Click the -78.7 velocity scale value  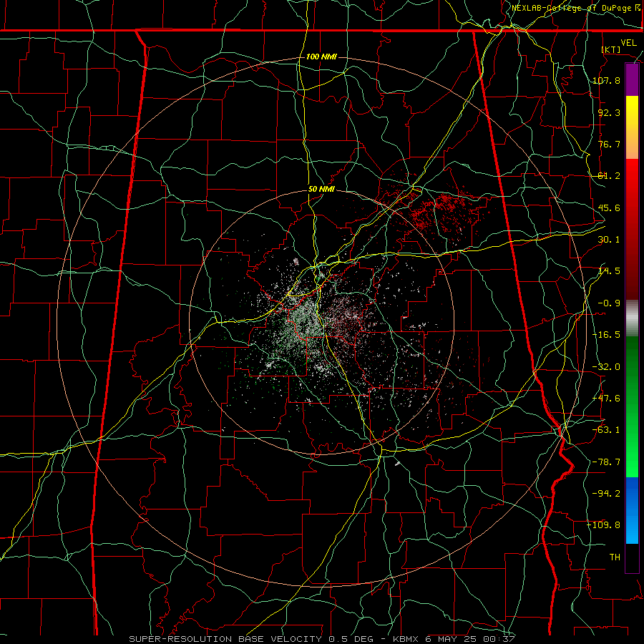coord(607,462)
